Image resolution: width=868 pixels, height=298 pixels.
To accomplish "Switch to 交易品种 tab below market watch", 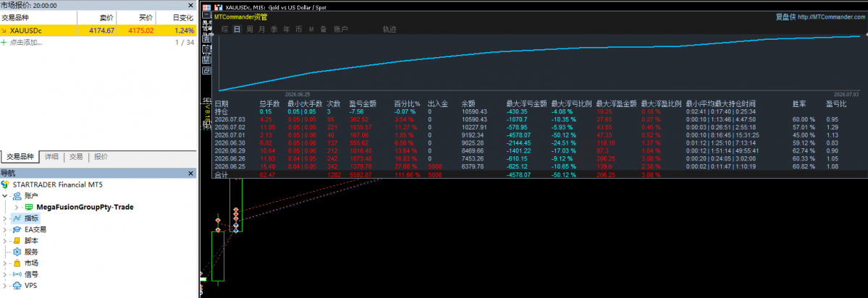I will coord(20,157).
